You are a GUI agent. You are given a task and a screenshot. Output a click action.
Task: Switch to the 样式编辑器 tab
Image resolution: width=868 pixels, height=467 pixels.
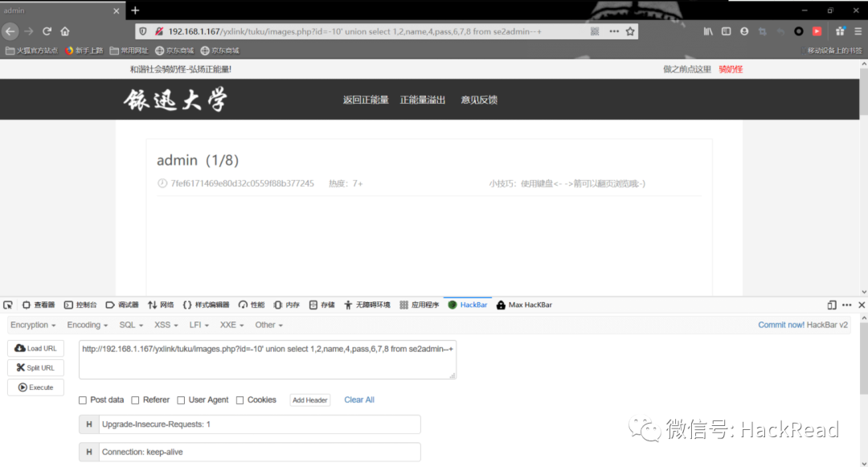click(206, 305)
